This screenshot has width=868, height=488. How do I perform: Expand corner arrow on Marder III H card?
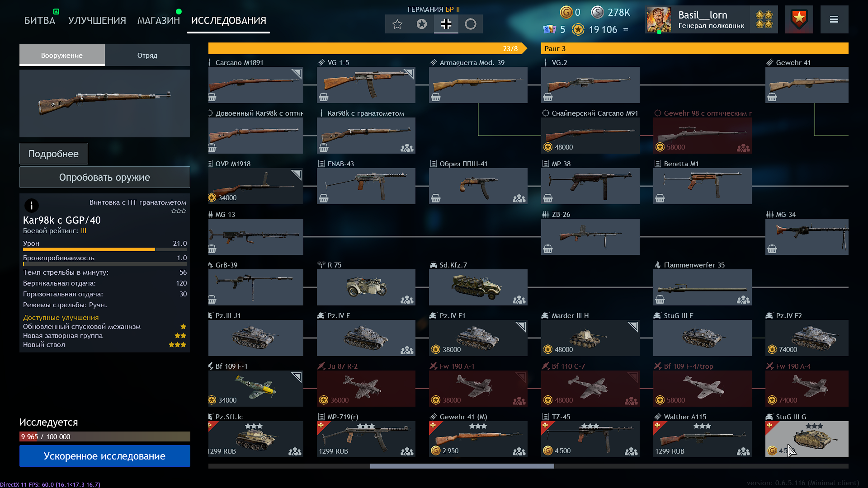click(633, 326)
